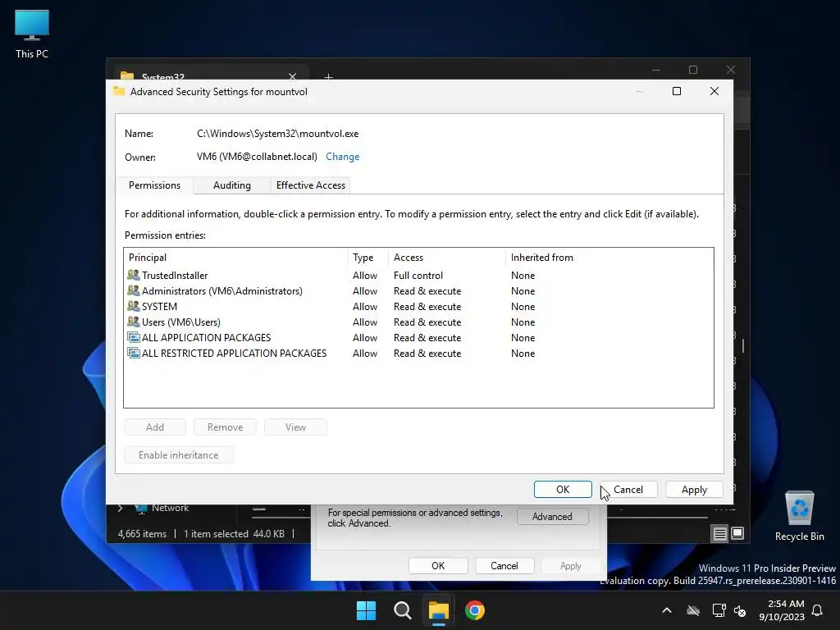The height and width of the screenshot is (630, 840).
Task: Click the SYSTEM principal icon
Action: coord(134,306)
